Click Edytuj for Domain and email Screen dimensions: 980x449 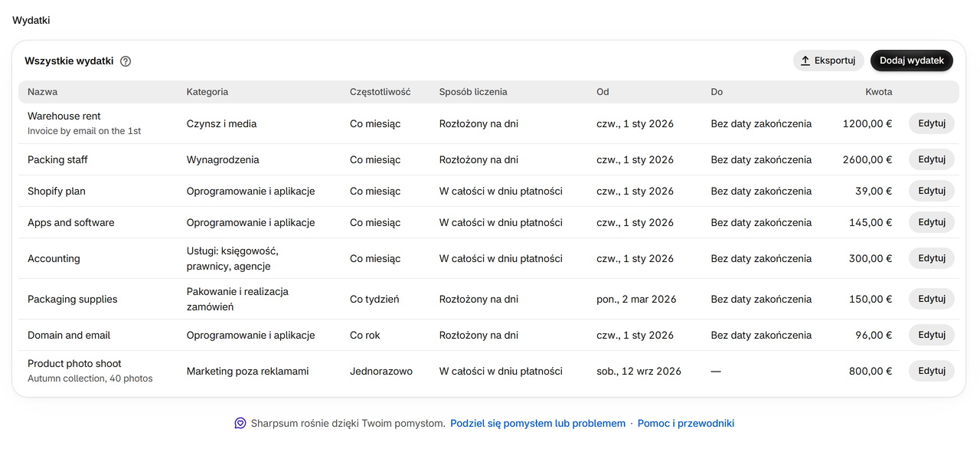pos(931,335)
